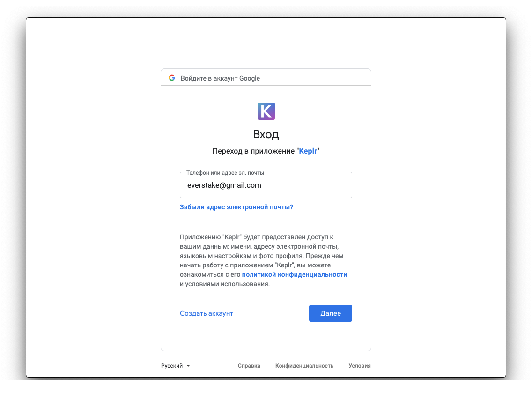Click 'Войдите в аккаунт Google' header text
The image size is (532, 412).
[220, 78]
